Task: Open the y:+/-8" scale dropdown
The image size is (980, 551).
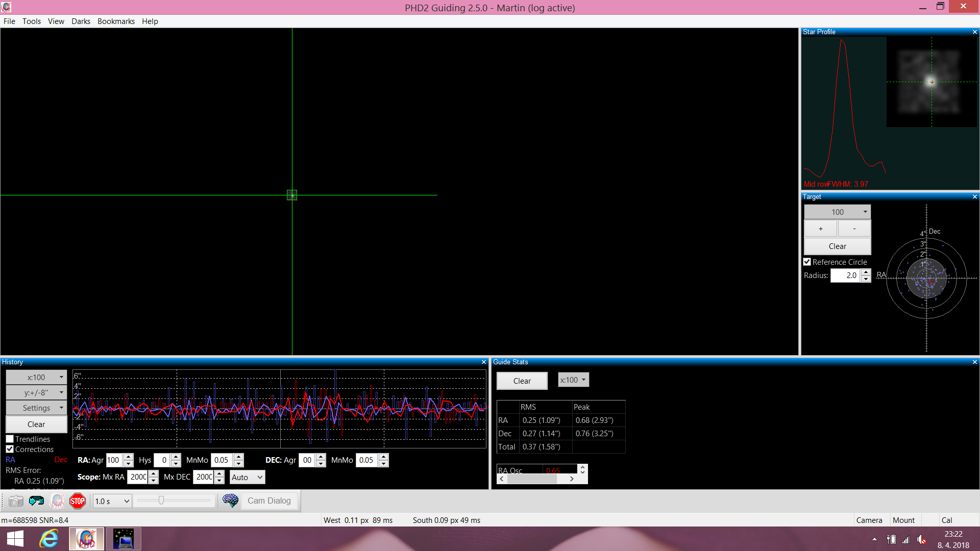Action: pyautogui.click(x=36, y=392)
